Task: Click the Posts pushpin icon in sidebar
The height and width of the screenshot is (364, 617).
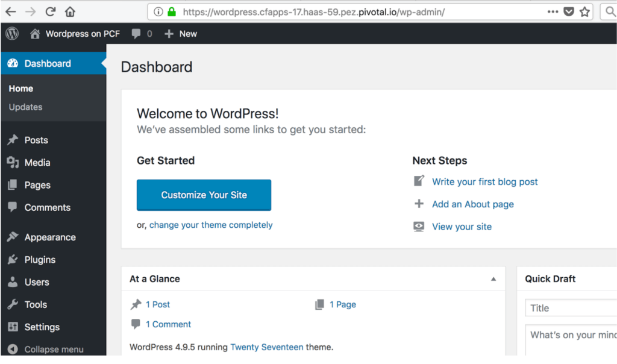Action: 13,140
